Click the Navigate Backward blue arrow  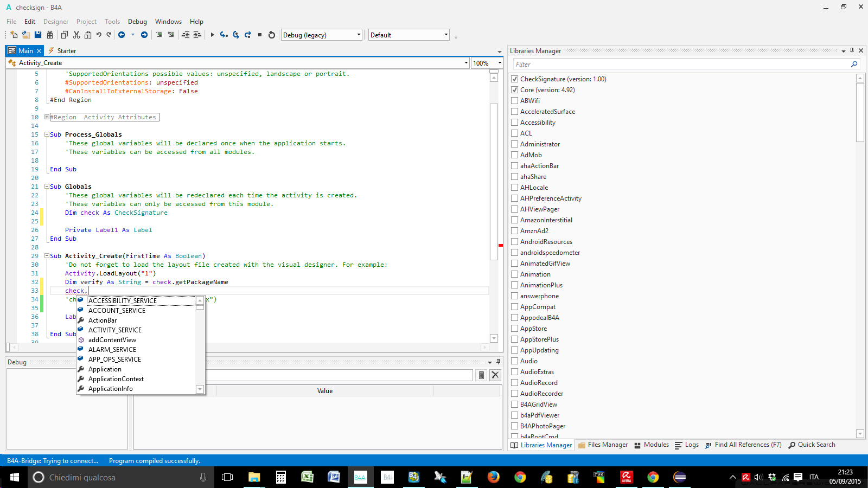122,35
